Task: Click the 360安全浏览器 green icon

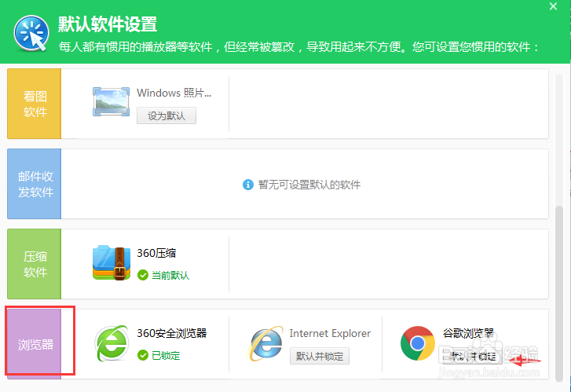Action: click(x=112, y=343)
